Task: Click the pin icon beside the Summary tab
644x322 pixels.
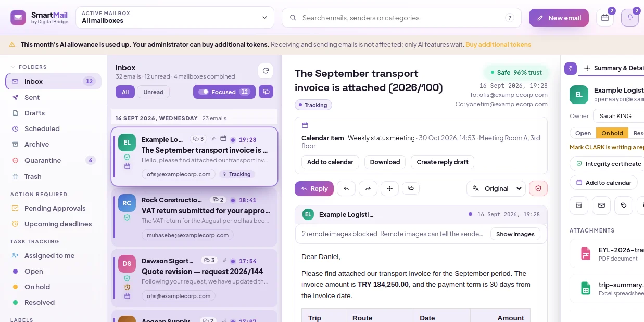Action: (571, 68)
